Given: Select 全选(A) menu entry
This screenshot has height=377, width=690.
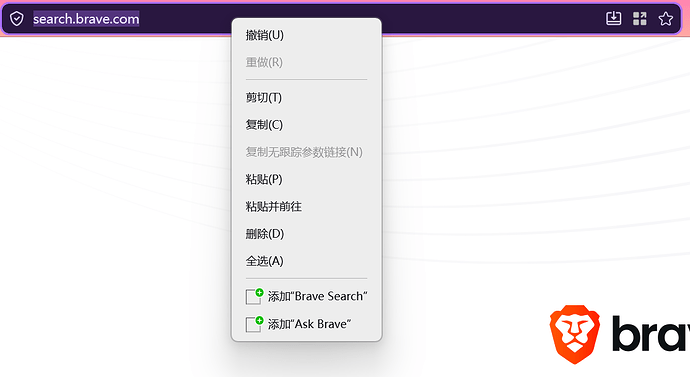Looking at the screenshot, I should click(x=306, y=261).
